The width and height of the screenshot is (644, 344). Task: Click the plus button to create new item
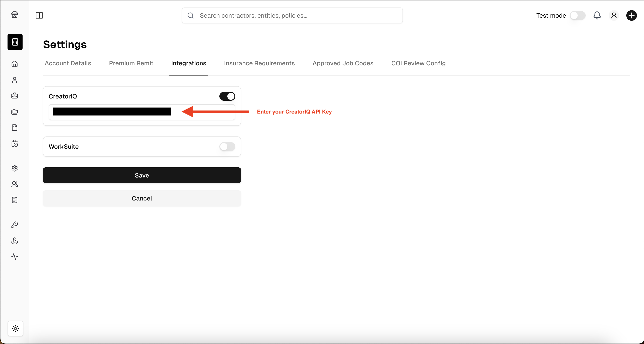point(631,15)
